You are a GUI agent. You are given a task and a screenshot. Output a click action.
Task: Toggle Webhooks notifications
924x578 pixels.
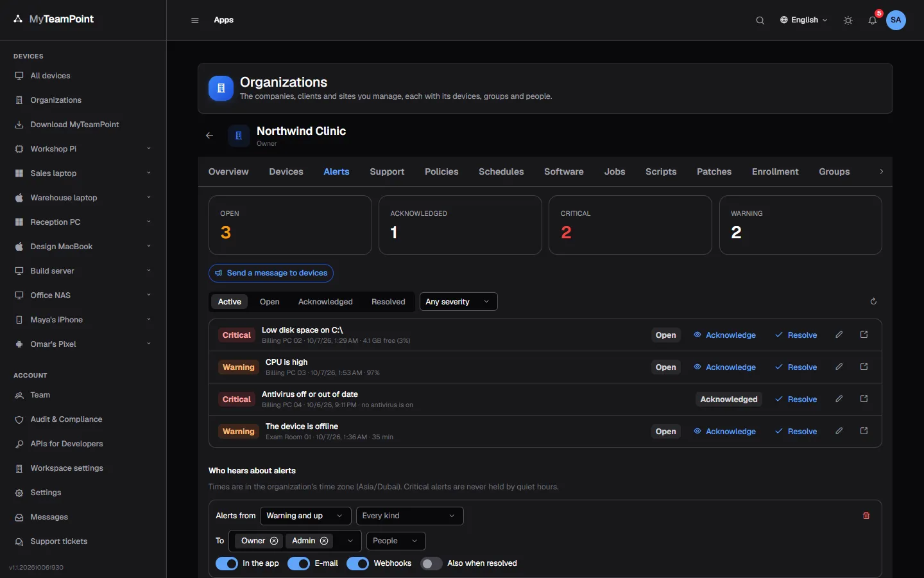(357, 563)
